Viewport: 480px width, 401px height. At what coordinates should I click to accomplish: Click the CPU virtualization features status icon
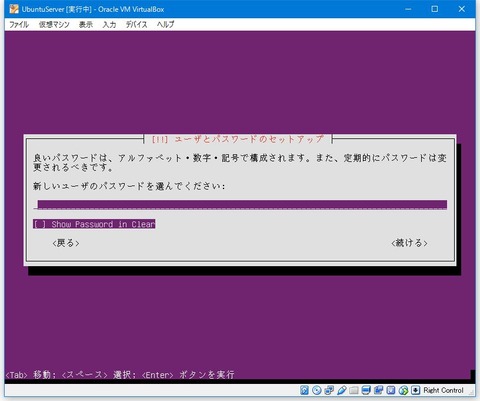tap(391, 390)
